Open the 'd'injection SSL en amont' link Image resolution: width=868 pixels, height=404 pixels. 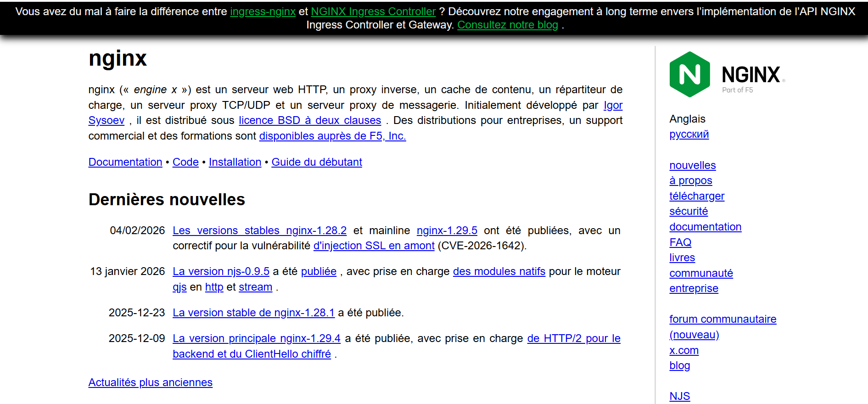374,246
